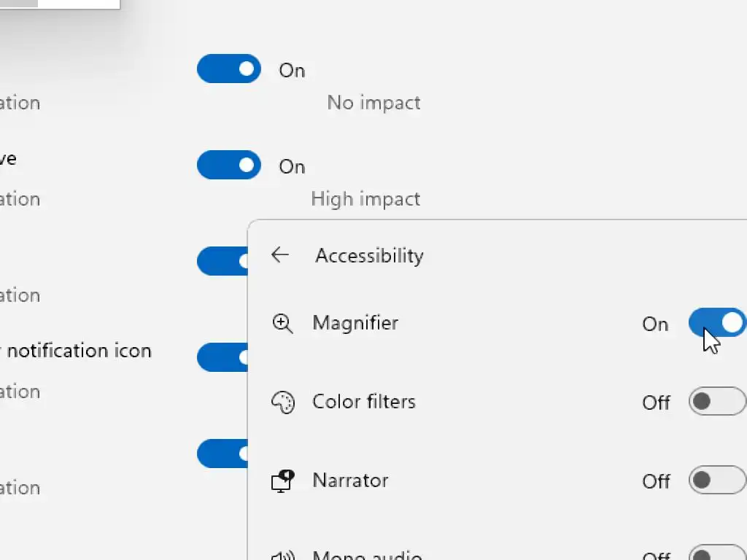Toggle the switch beside notification icon
The height and width of the screenshot is (560, 747).
tap(222, 357)
